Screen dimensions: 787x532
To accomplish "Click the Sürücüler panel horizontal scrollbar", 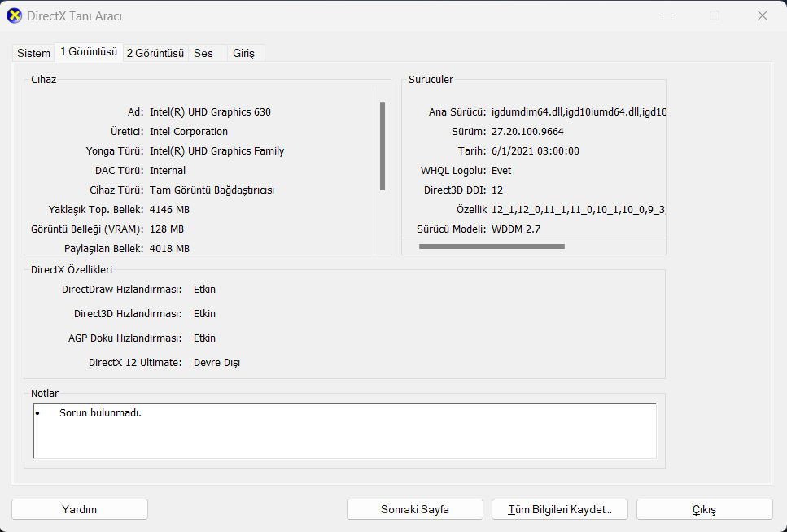I will (492, 246).
